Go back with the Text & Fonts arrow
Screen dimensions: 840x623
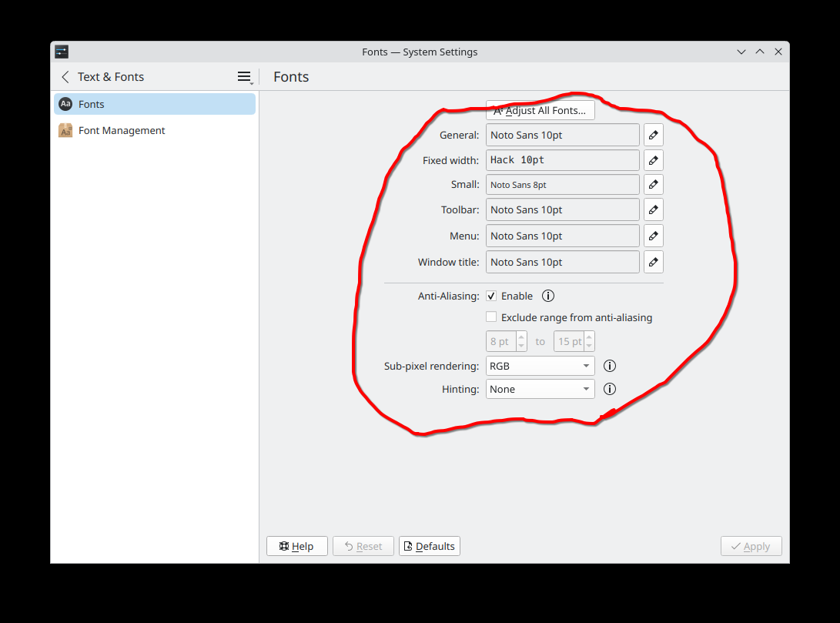click(x=65, y=77)
